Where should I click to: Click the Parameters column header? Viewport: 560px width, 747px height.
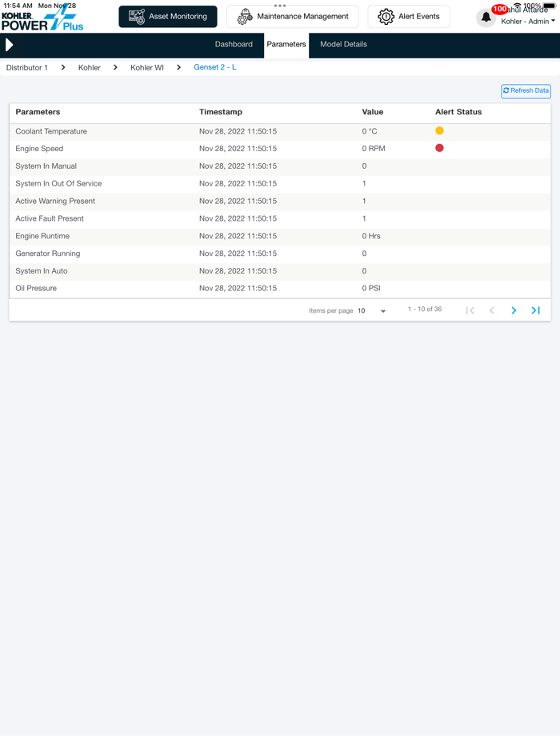[x=38, y=112]
